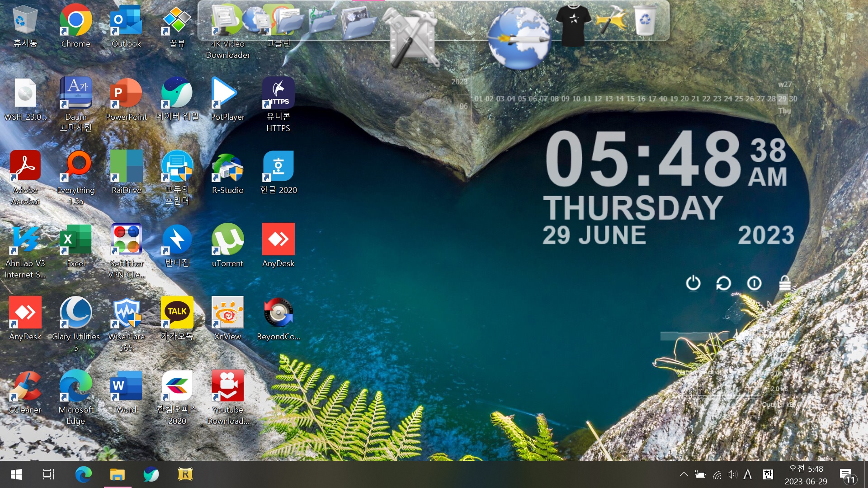The image size is (868, 488).
Task: Open Whale browser from the taskbar
Action: 151,474
